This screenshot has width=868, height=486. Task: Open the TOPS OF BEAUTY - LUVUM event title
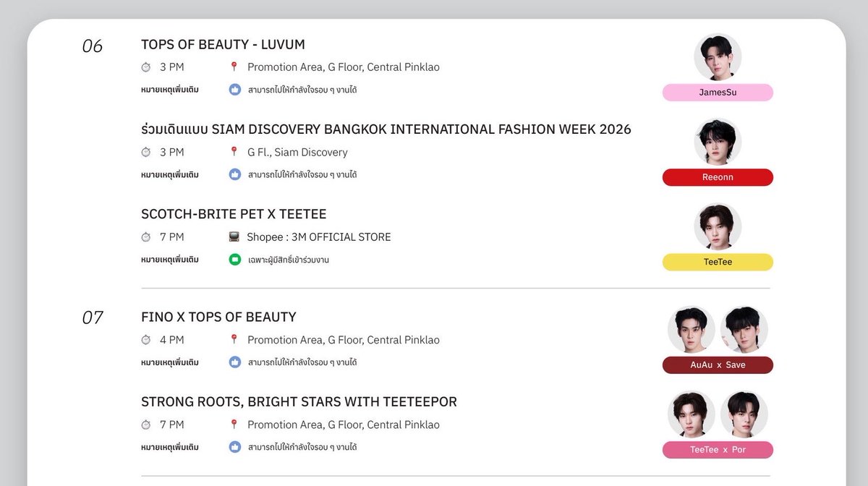(223, 45)
